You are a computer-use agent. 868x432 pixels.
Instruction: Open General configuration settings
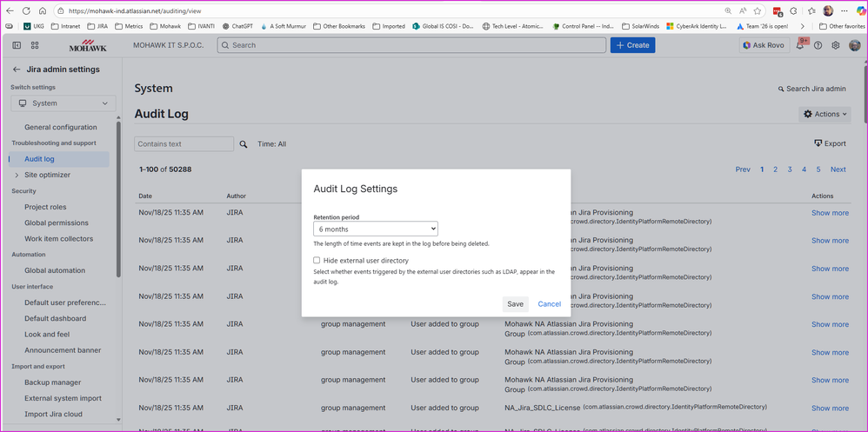coord(61,127)
